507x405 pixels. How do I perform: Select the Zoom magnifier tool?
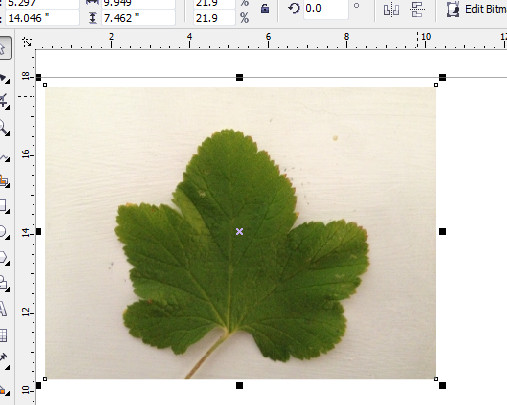pyautogui.click(x=3, y=127)
